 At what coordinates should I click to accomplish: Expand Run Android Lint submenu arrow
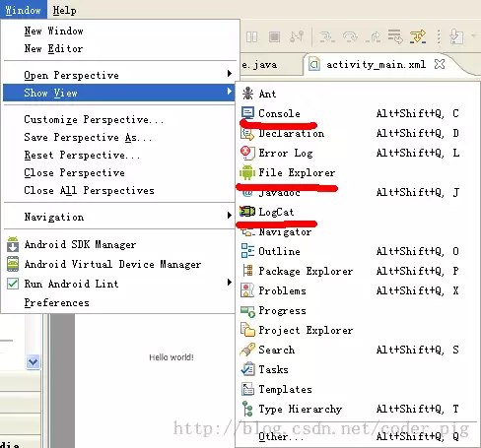pos(230,283)
